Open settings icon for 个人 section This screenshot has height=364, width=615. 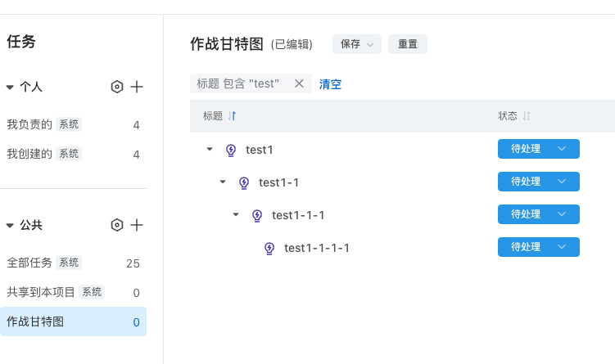click(117, 87)
